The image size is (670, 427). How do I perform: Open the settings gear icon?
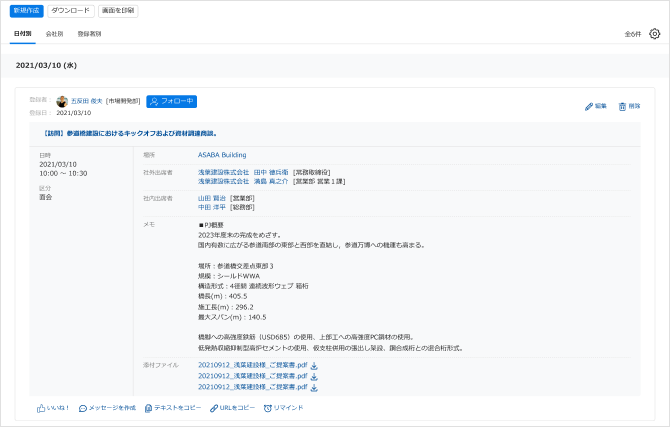point(655,33)
